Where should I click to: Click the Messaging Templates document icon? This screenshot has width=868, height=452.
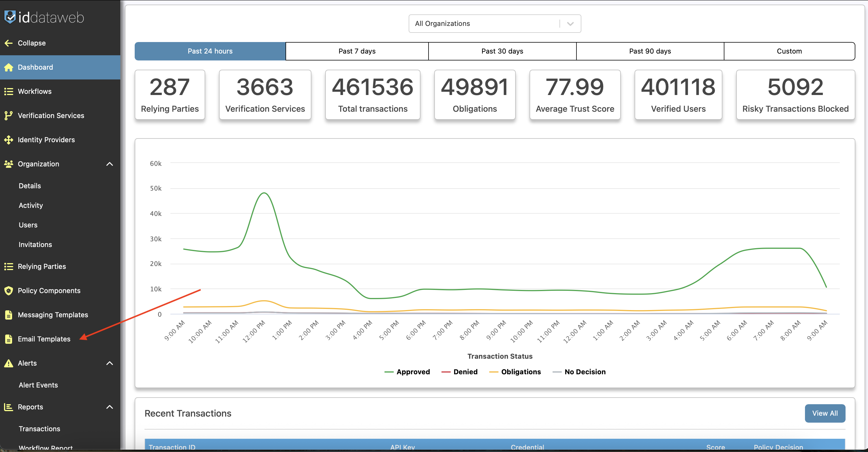[x=9, y=315]
